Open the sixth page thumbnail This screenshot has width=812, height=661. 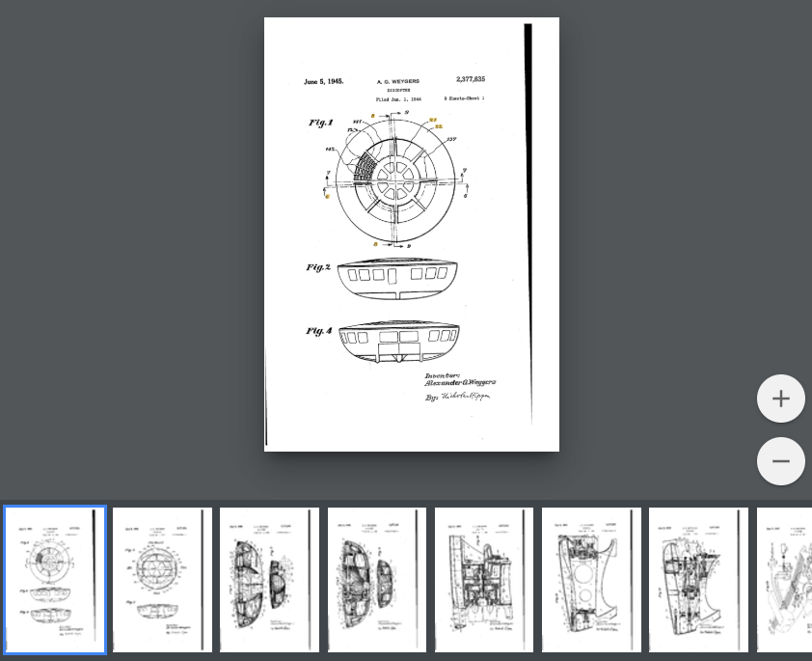coord(591,580)
